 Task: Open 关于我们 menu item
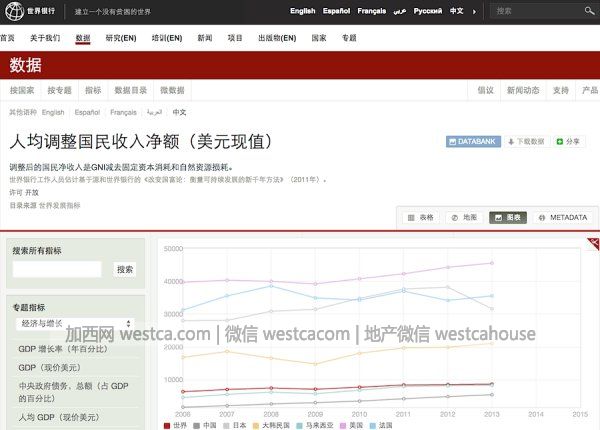45,38
